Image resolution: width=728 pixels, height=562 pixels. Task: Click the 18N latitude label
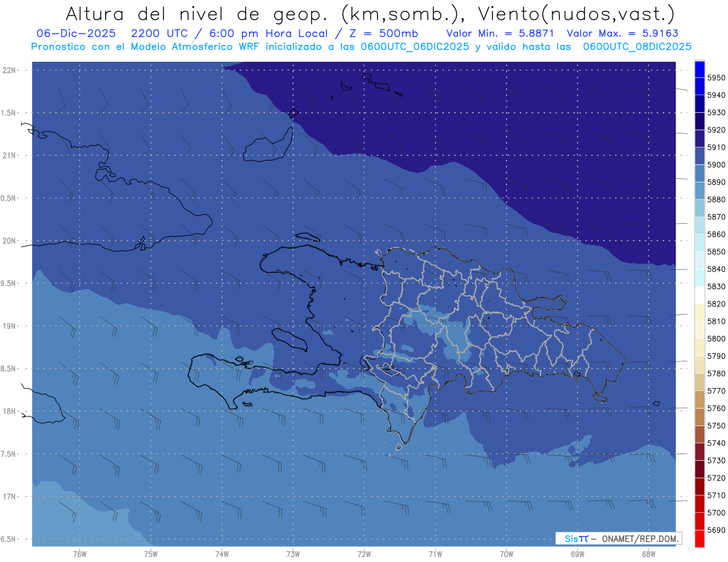click(8, 411)
